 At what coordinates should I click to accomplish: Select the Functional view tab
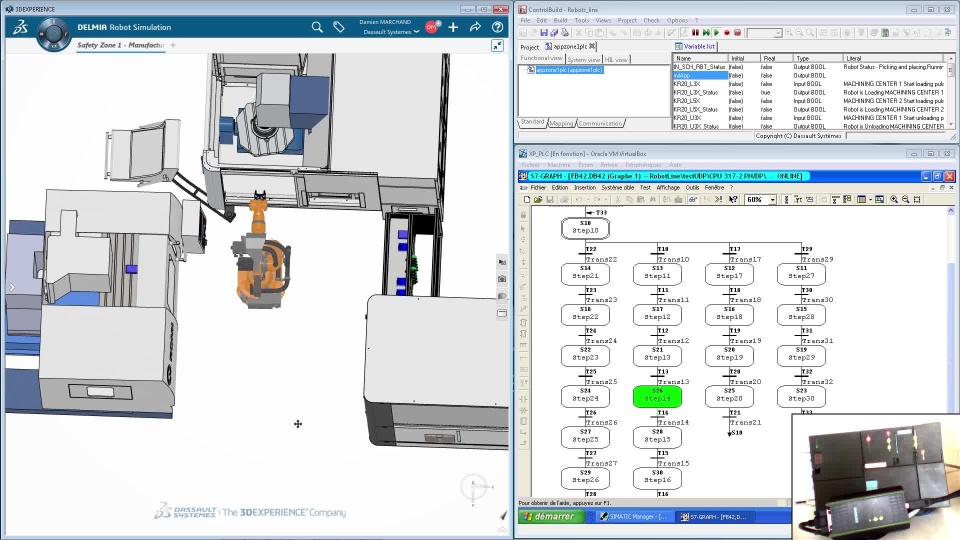coord(541,58)
